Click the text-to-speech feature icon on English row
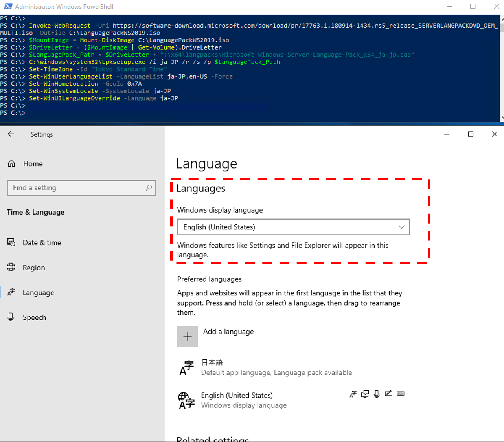 coord(365,394)
